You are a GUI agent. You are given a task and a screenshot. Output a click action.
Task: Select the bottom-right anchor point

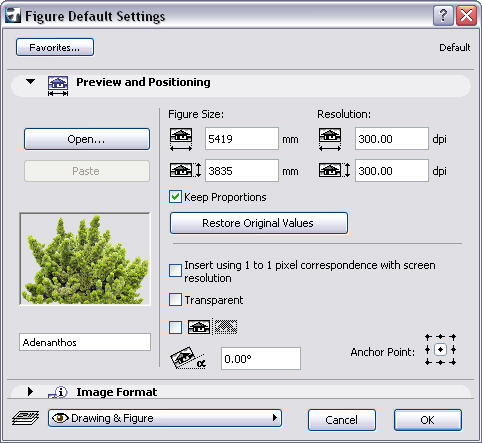click(453, 362)
